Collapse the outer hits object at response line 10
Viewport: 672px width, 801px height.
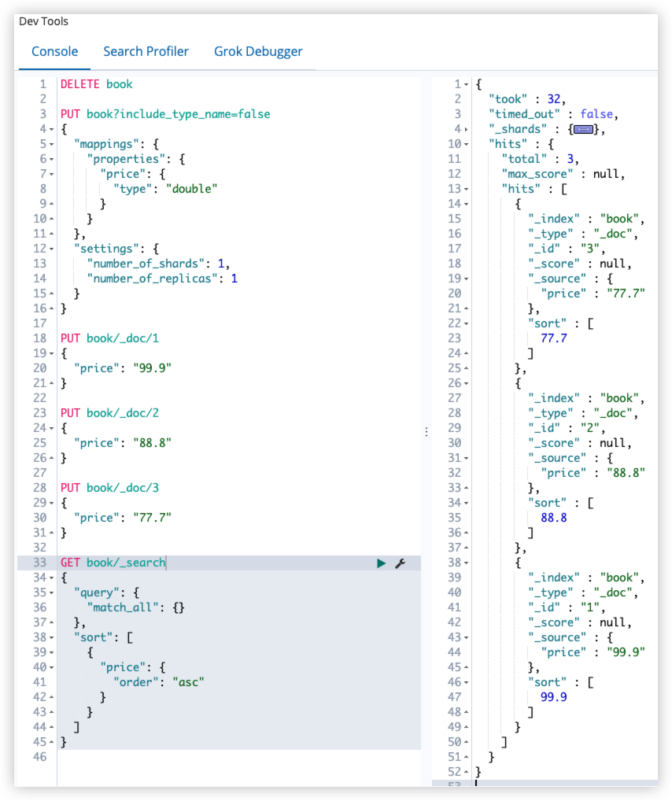(x=466, y=144)
